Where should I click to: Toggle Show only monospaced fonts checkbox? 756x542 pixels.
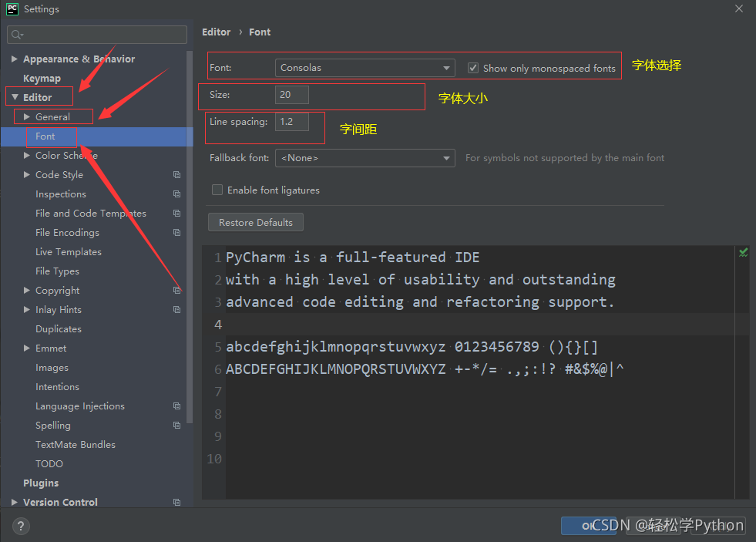[473, 68]
